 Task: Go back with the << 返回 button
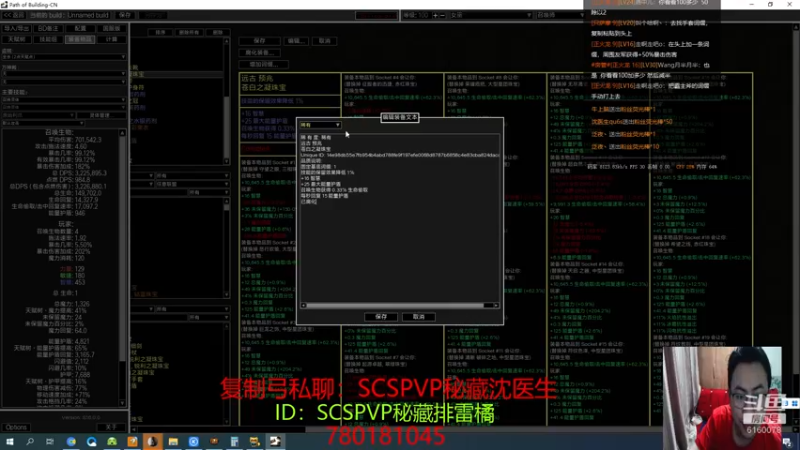(x=13, y=15)
